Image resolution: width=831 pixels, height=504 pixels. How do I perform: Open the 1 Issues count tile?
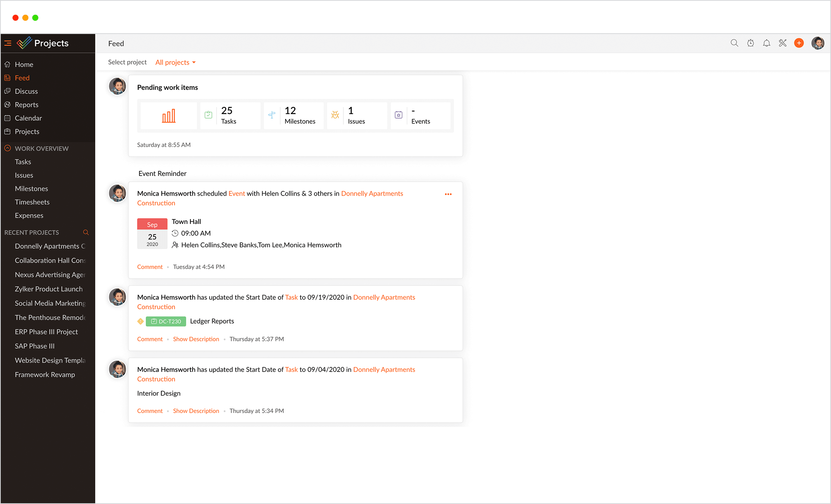357,116
